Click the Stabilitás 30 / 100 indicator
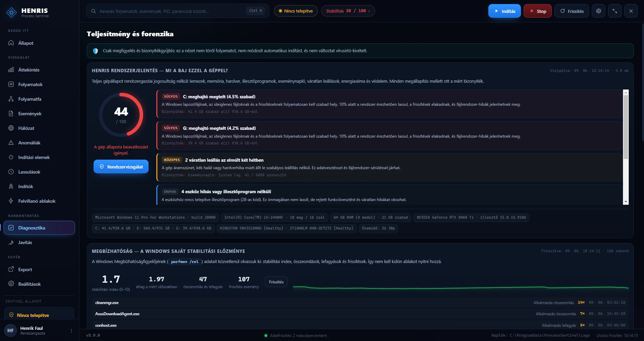644x341 pixels. click(x=348, y=11)
